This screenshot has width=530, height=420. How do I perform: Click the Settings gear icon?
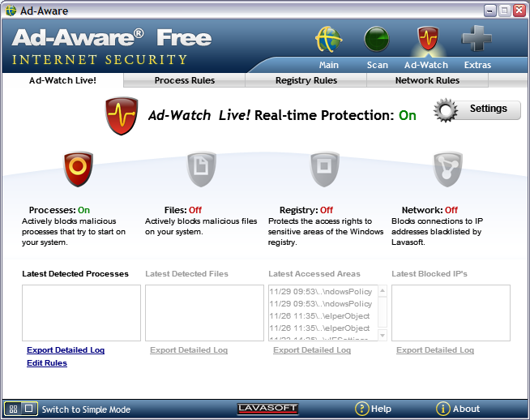pyautogui.click(x=446, y=110)
